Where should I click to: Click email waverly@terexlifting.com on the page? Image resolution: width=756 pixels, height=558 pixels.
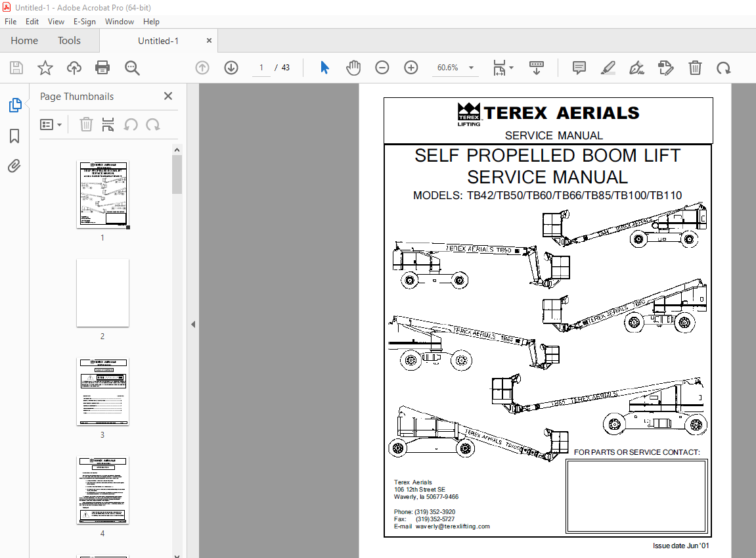(x=453, y=526)
